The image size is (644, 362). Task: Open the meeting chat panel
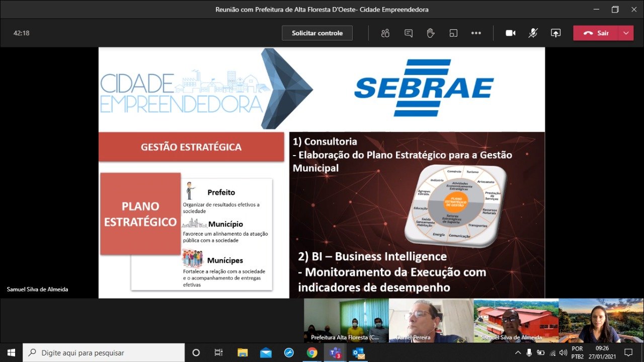tap(409, 33)
